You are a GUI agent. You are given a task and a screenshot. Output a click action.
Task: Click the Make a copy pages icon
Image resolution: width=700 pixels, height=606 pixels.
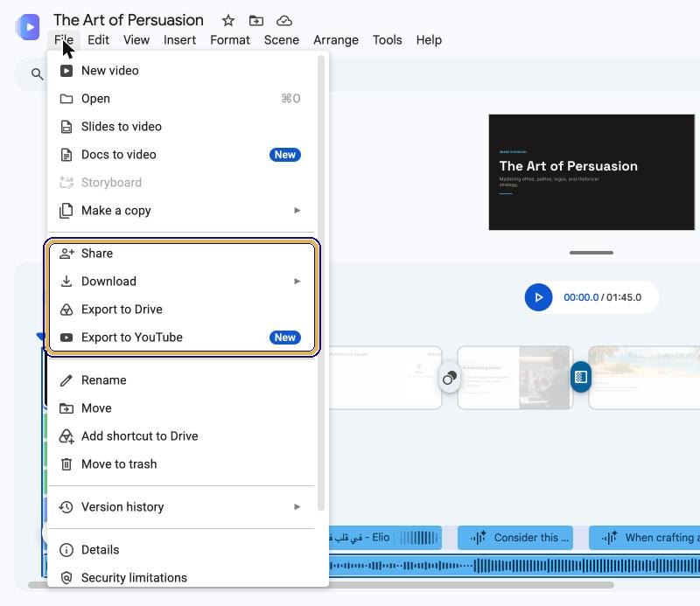[x=66, y=211]
